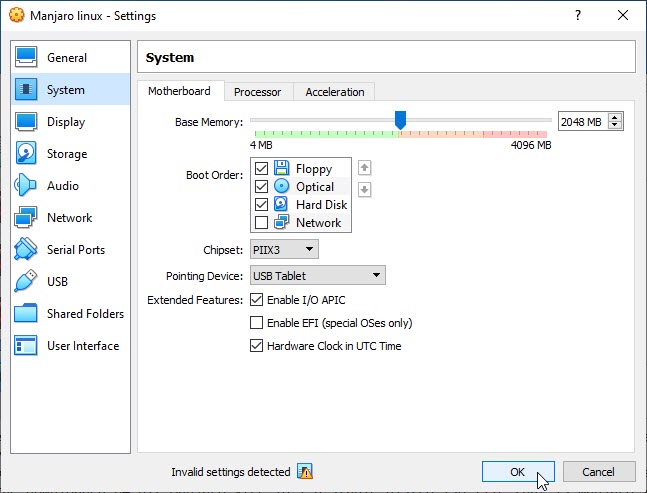Open the Pointing Device USB Tablet dropdown
This screenshot has width=647, height=493.
[318, 275]
